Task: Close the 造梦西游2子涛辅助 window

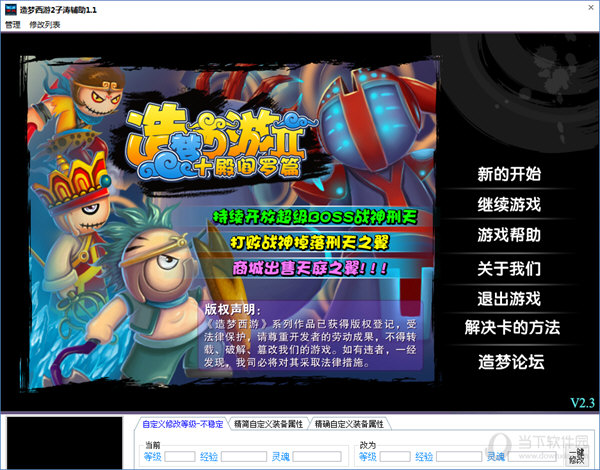Action: (x=590, y=7)
